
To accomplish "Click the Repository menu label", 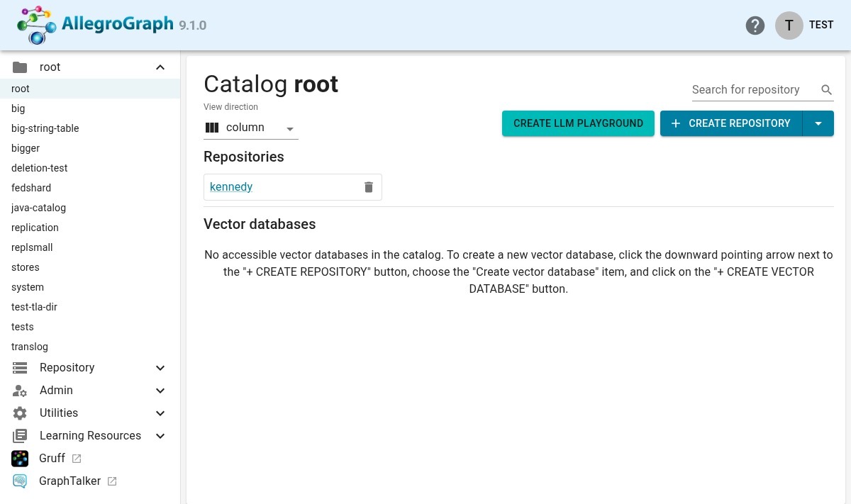I will 67,368.
